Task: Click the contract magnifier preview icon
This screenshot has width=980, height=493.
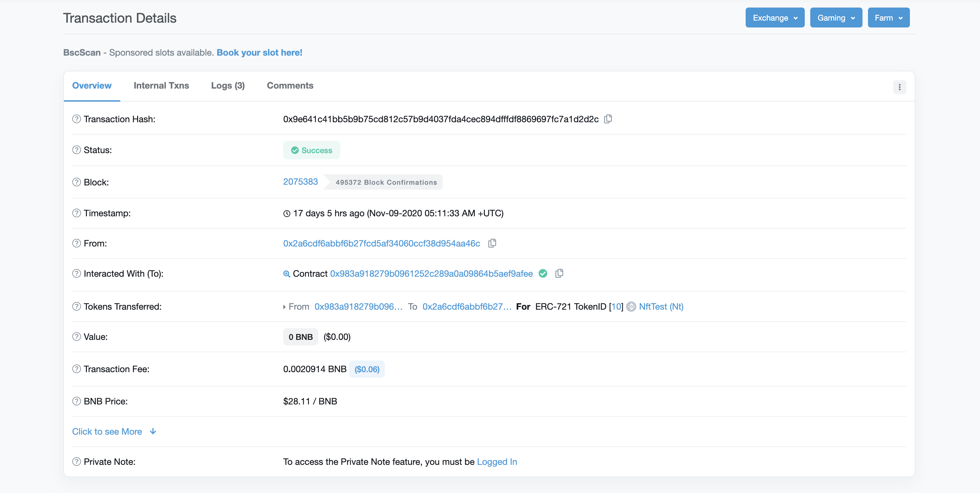Action: (287, 274)
